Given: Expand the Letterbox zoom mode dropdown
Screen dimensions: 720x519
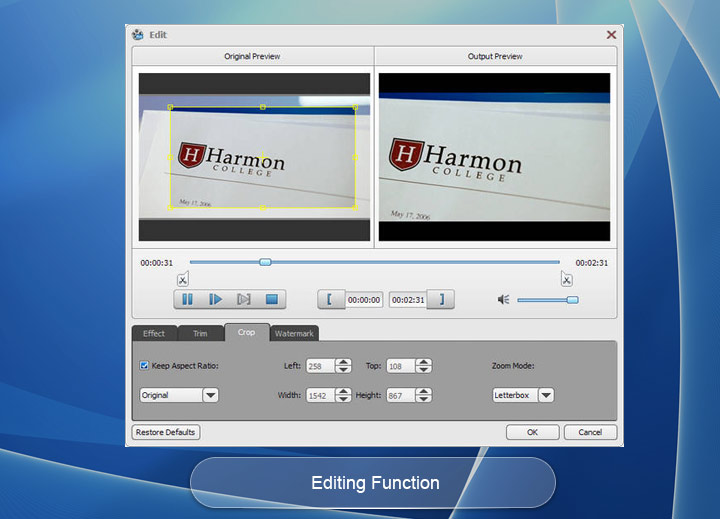Looking at the screenshot, I should tap(546, 395).
